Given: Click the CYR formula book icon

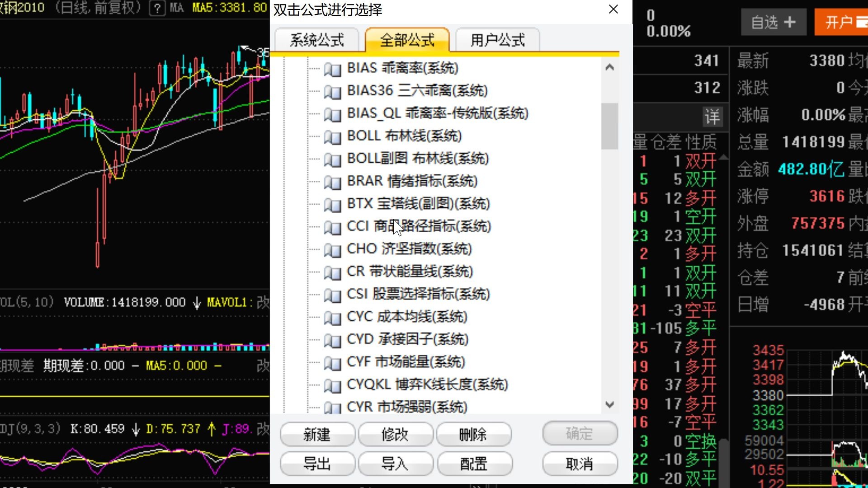Looking at the screenshot, I should [333, 408].
